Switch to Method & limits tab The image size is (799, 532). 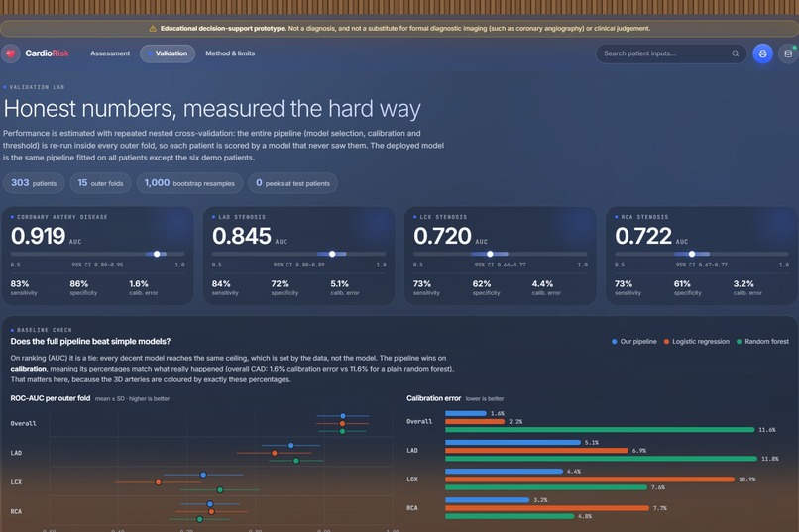pyautogui.click(x=230, y=53)
